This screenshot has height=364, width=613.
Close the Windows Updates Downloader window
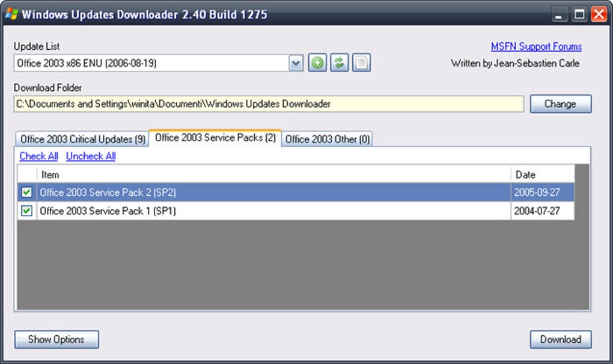tap(599, 15)
